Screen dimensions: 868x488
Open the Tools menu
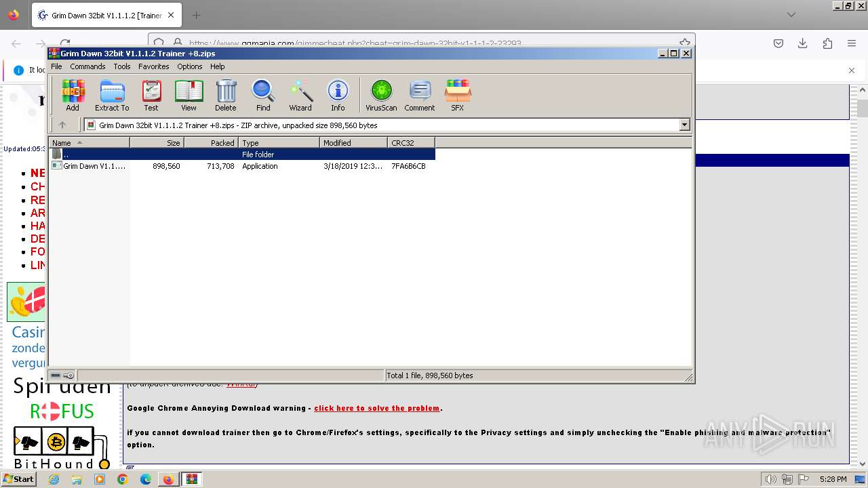(x=122, y=66)
